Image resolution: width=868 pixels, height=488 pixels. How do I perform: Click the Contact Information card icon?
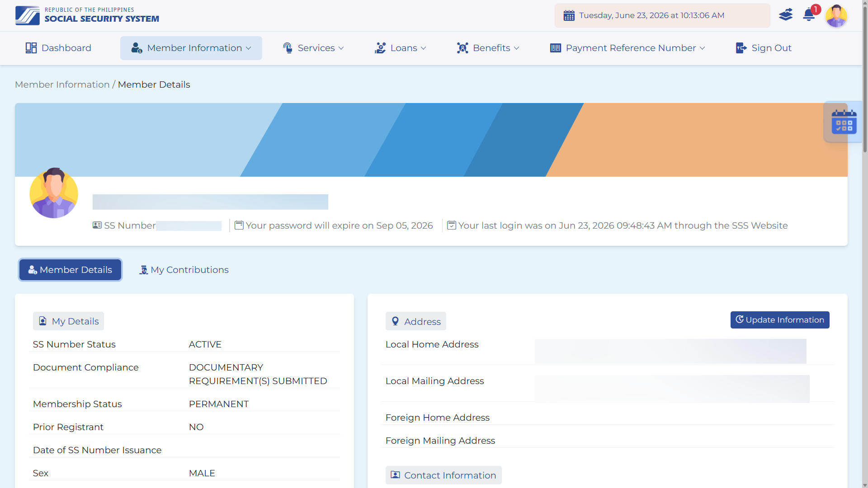pyautogui.click(x=395, y=475)
